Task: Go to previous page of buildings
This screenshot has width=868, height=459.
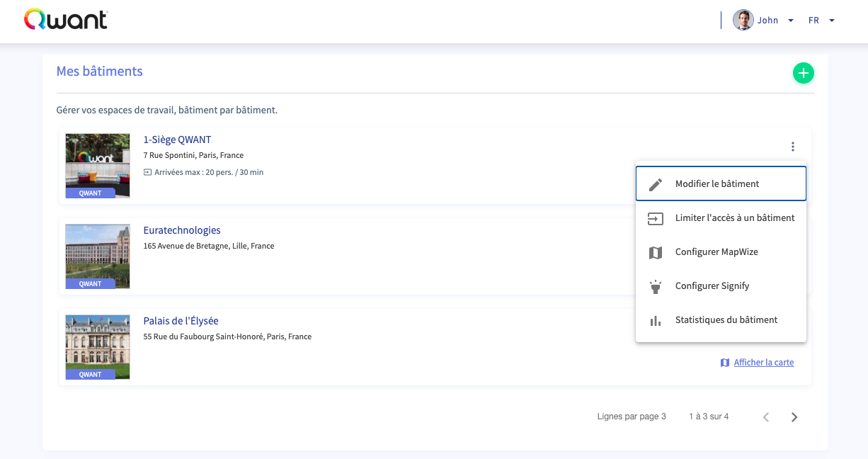Action: point(766,417)
